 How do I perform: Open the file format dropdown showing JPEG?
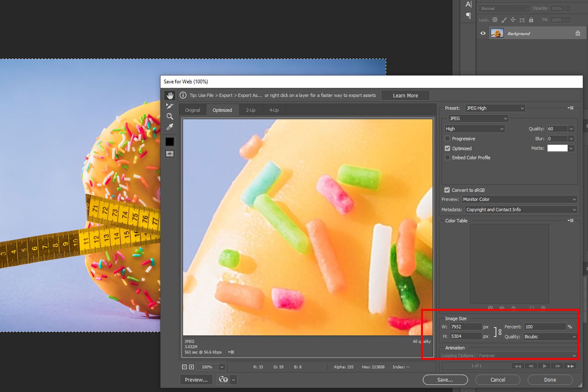(478, 118)
